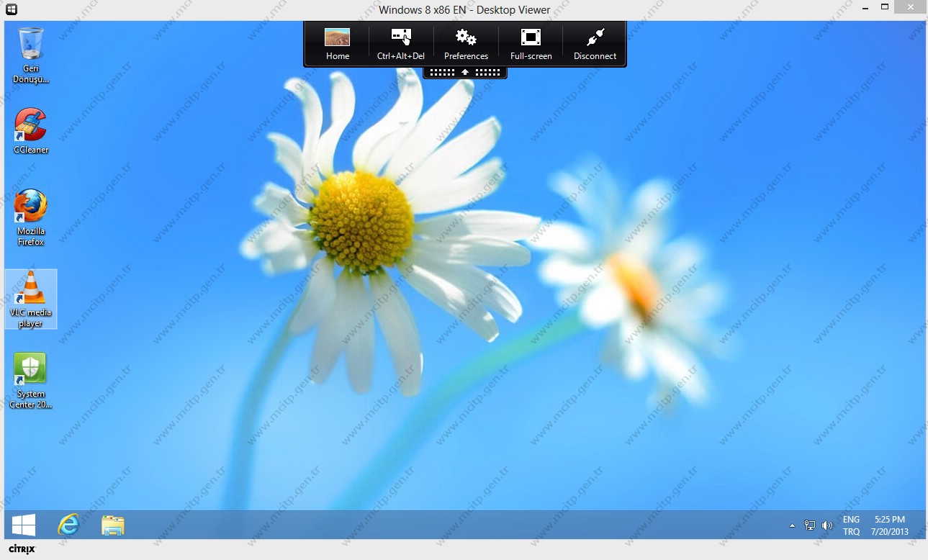Select the Mozilla Firefox desktop shortcut
928x560 pixels.
[x=31, y=217]
